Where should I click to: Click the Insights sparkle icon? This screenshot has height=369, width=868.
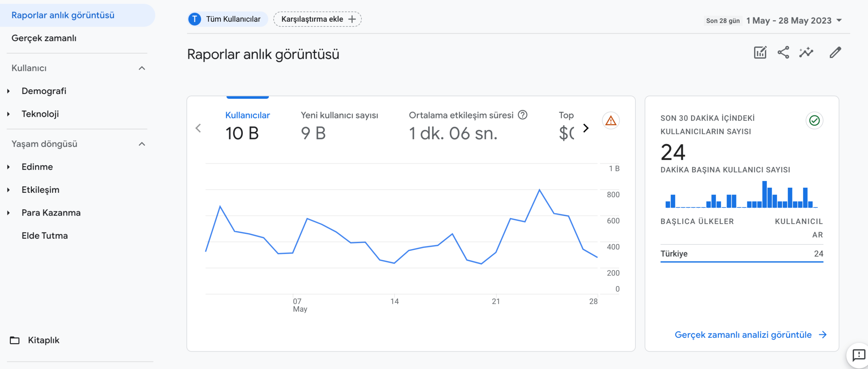(x=807, y=53)
